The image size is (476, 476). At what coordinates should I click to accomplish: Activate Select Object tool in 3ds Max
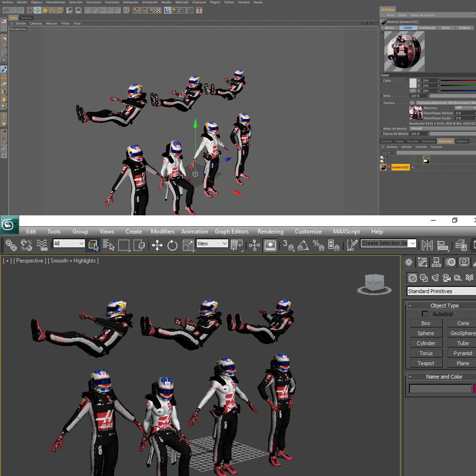click(x=93, y=245)
